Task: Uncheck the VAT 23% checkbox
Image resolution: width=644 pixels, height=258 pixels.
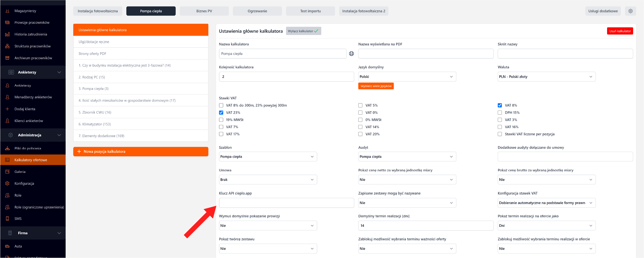Action: (x=221, y=112)
